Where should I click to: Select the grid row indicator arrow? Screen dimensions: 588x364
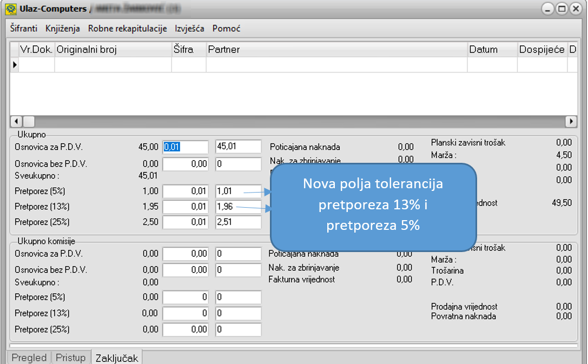click(x=15, y=65)
